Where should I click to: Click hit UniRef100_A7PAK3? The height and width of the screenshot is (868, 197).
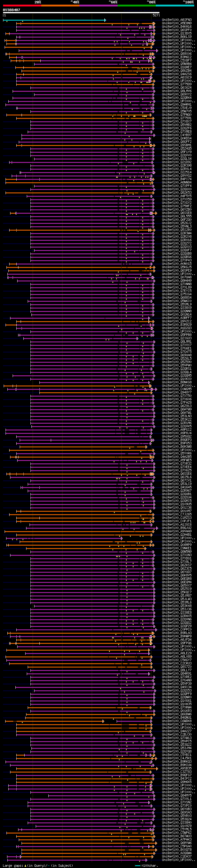[177, 839]
